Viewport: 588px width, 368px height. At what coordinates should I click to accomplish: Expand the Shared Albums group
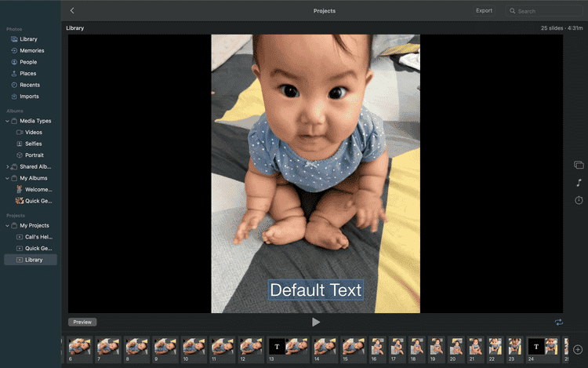(x=7, y=166)
